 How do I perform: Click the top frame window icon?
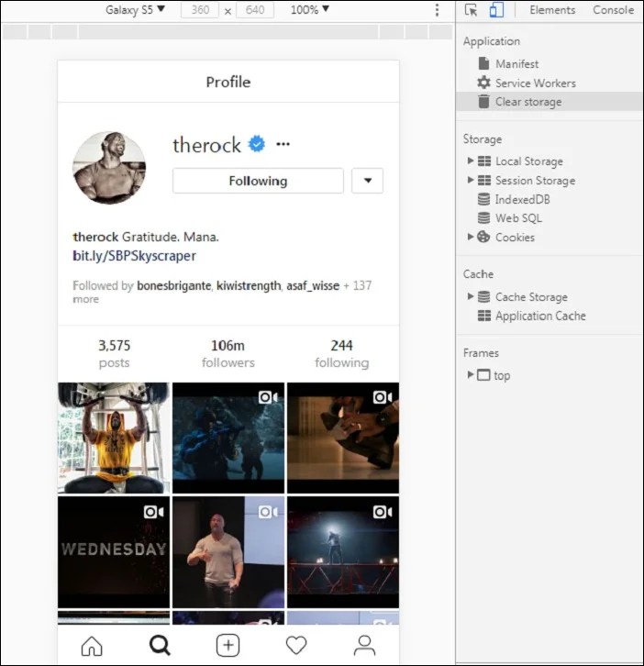(x=483, y=375)
